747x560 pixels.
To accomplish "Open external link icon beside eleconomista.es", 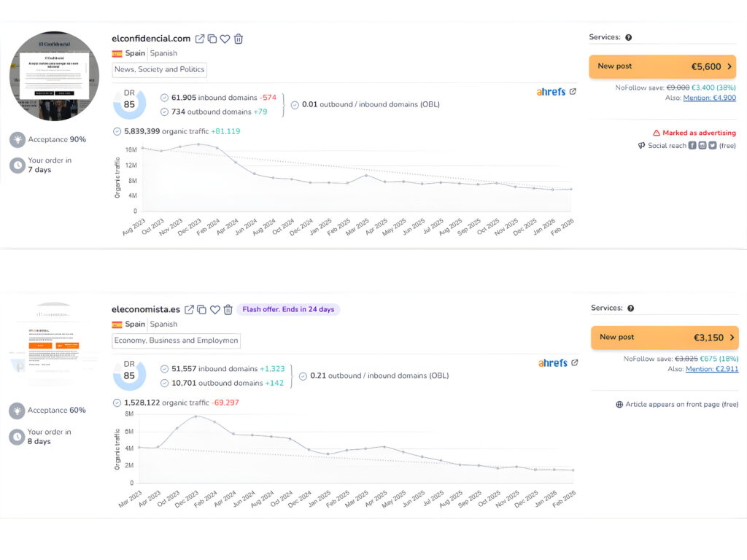I will pos(189,310).
